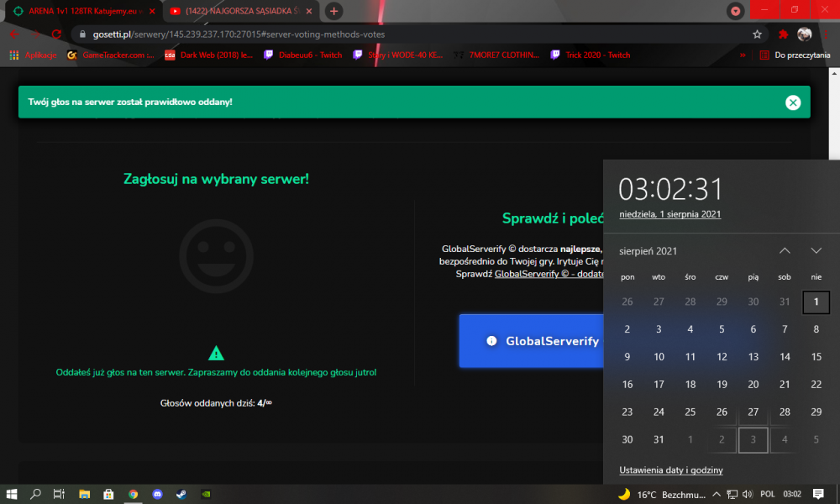840x504 pixels.
Task: Open the Dark Web (2018) bookmark
Action: [x=208, y=55]
